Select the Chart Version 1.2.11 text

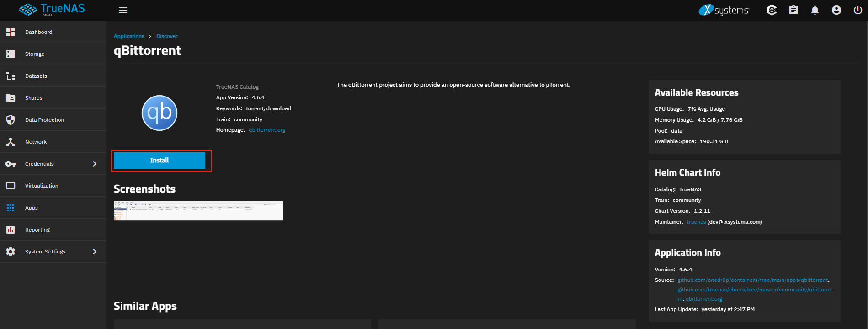pos(682,211)
